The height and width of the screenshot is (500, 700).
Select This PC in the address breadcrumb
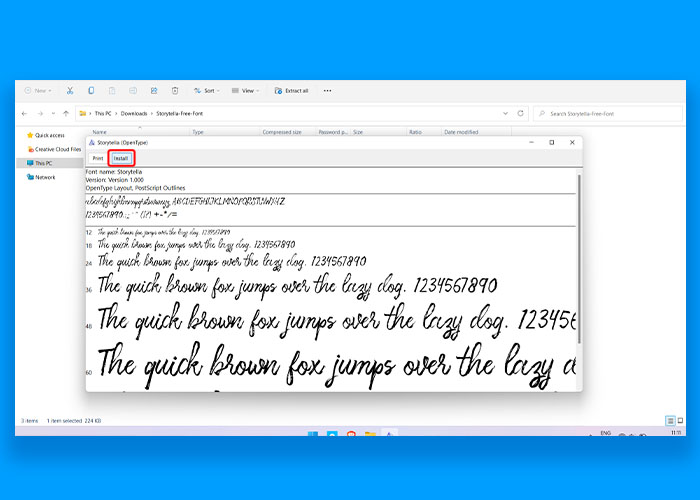(x=103, y=114)
